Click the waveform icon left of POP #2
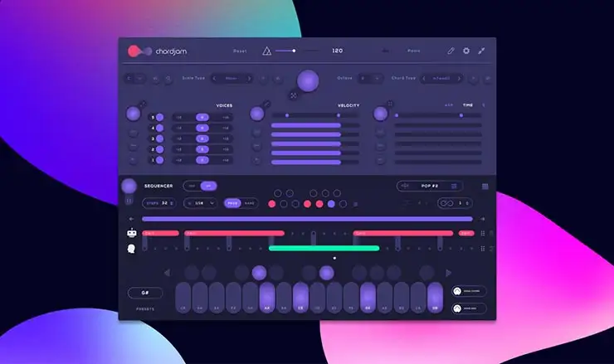Image resolution: width=614 pixels, height=364 pixels. (405, 186)
